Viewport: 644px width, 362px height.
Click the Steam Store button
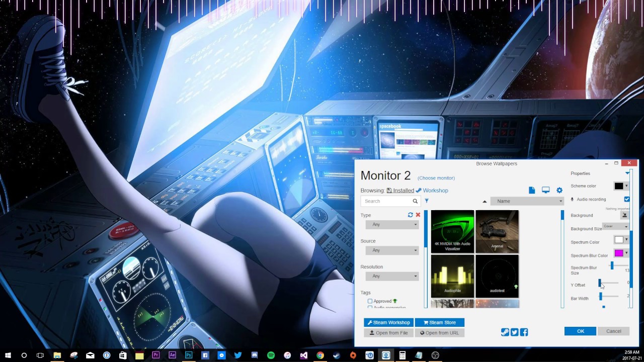440,323
